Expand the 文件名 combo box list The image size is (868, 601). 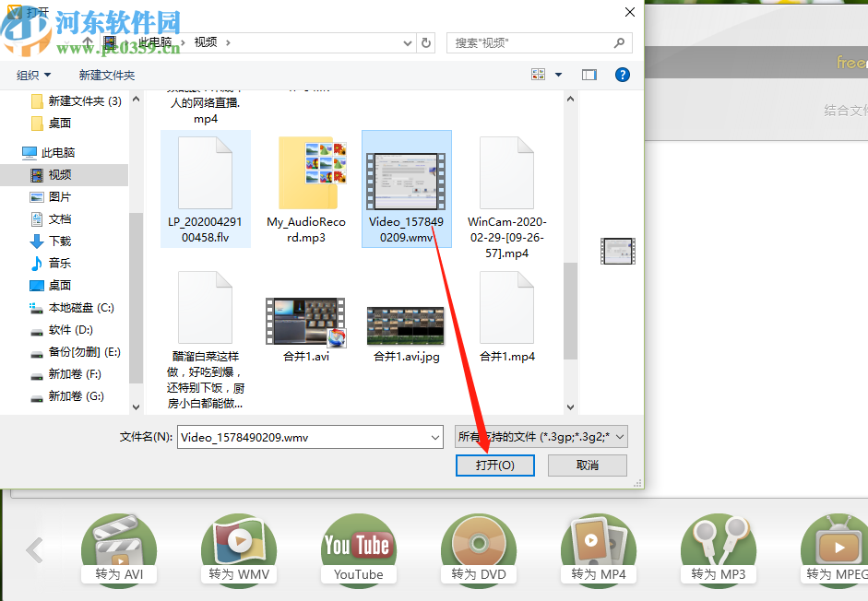point(435,437)
